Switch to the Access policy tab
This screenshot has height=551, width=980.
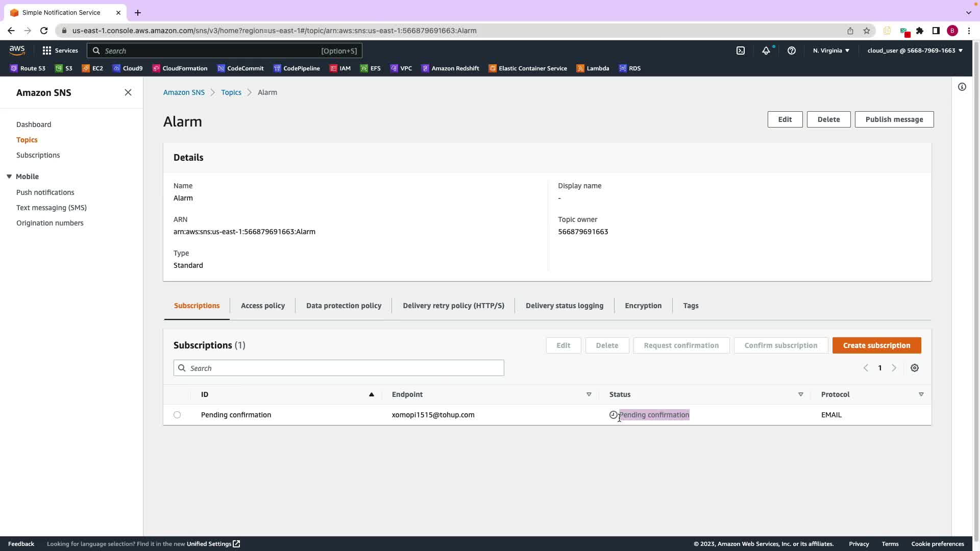point(263,306)
